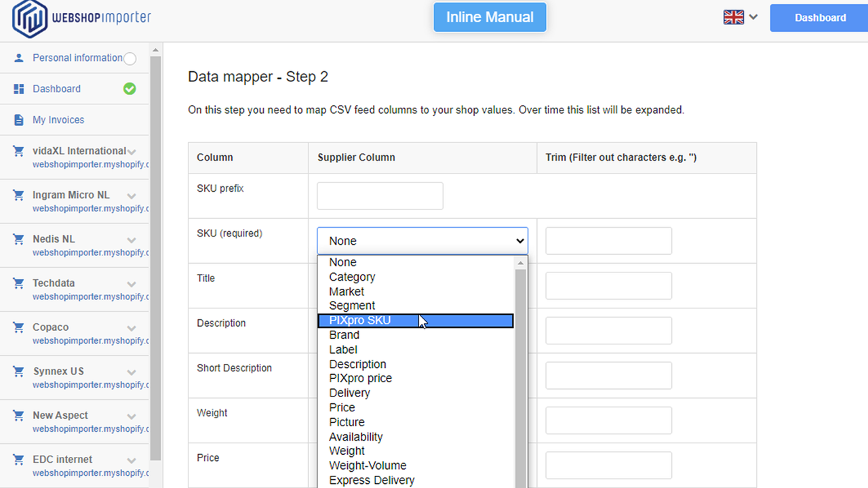Click the WebshopImporter logo
868x488 pixels.
coord(80,19)
